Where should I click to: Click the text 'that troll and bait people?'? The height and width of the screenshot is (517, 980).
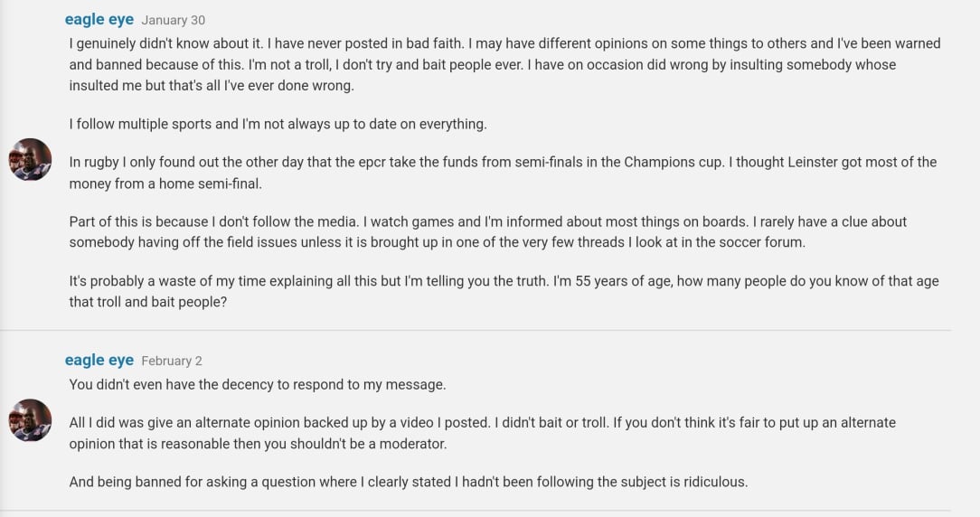[x=148, y=302]
